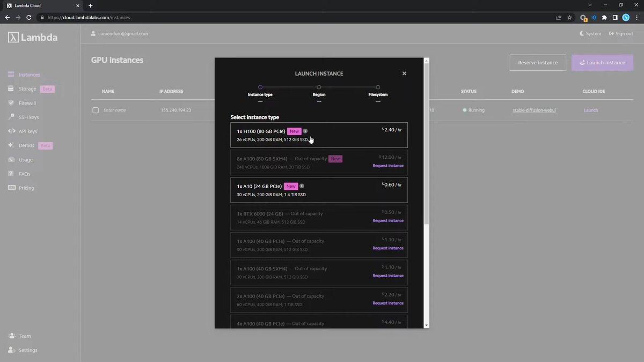Click Launch under Cloud IDE
This screenshot has width=644, height=362.
pos(591,110)
